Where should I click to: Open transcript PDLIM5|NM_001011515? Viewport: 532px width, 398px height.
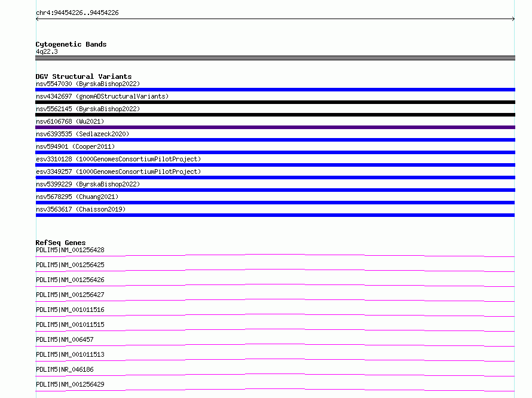[x=70, y=324]
